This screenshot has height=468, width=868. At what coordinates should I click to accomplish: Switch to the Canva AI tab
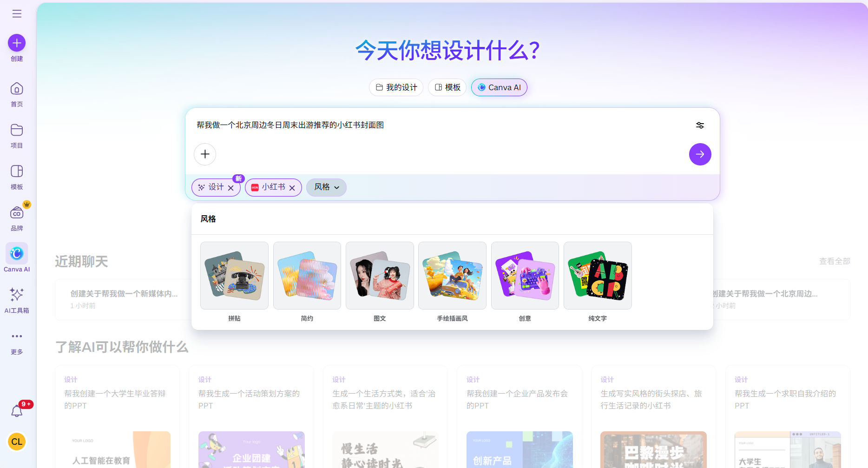[499, 87]
